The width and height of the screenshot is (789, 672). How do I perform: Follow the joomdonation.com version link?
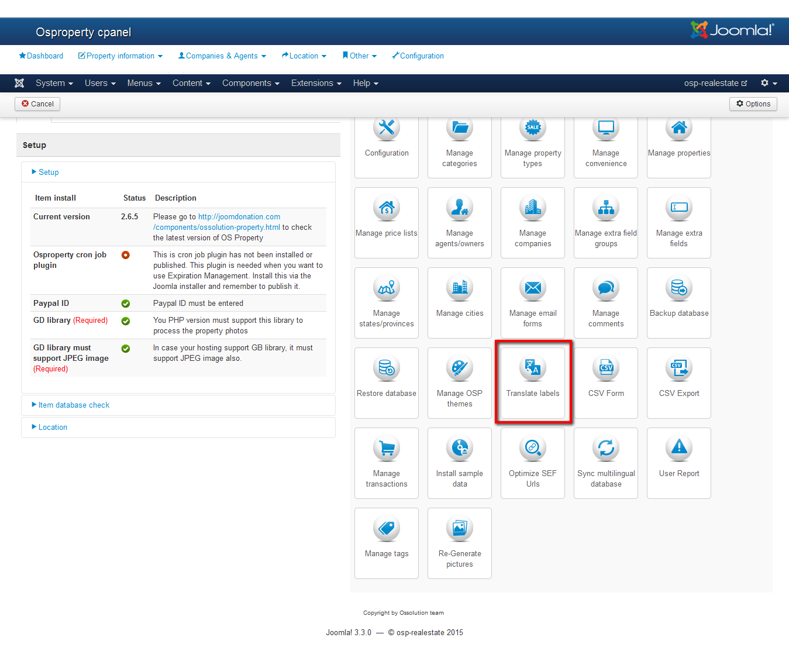pos(239,217)
